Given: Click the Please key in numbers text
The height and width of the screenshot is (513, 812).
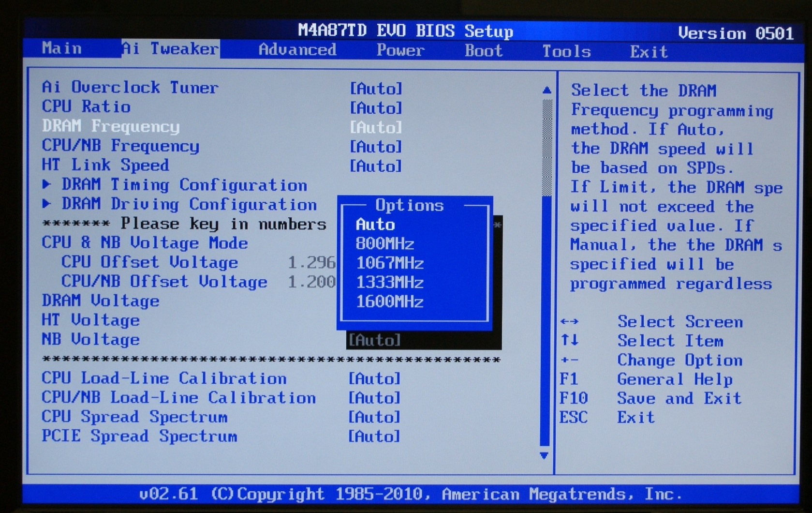Looking at the screenshot, I should pos(223,224).
